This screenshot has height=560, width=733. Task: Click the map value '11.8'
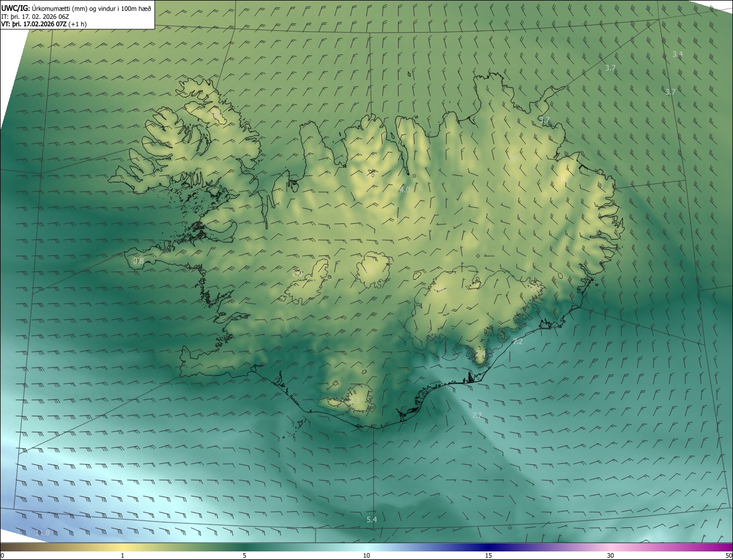[x=42, y=533]
